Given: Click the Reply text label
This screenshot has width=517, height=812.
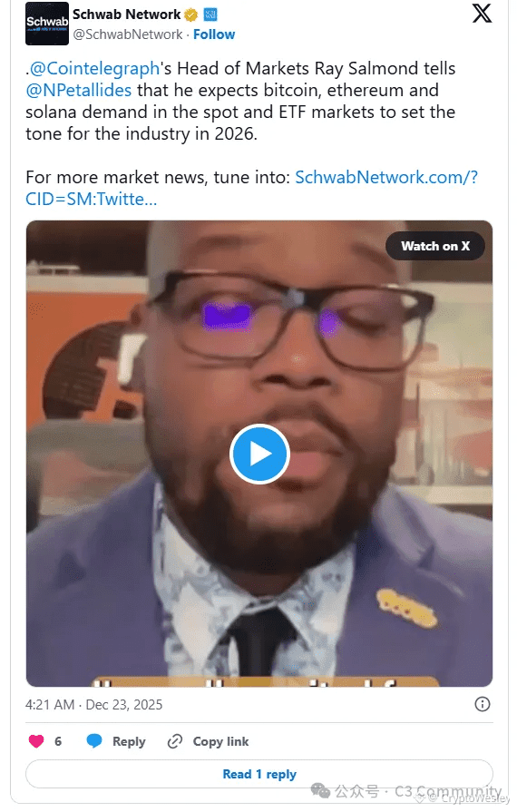Looking at the screenshot, I should pyautogui.click(x=129, y=741).
